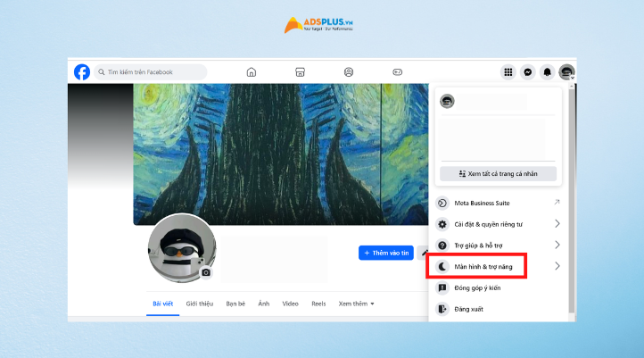Open Trợ giúp & hỗ trợ menu
Screen dimensions: 644x358
coord(498,246)
